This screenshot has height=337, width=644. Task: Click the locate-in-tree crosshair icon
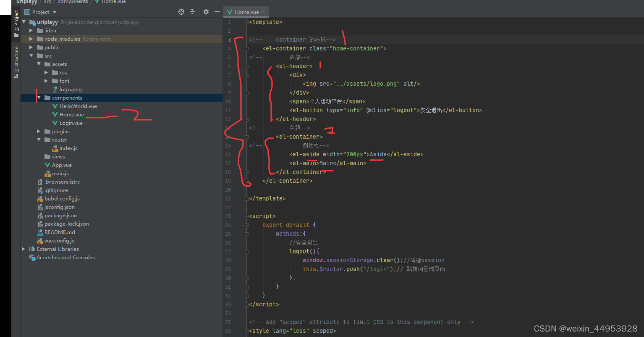pyautogui.click(x=181, y=12)
